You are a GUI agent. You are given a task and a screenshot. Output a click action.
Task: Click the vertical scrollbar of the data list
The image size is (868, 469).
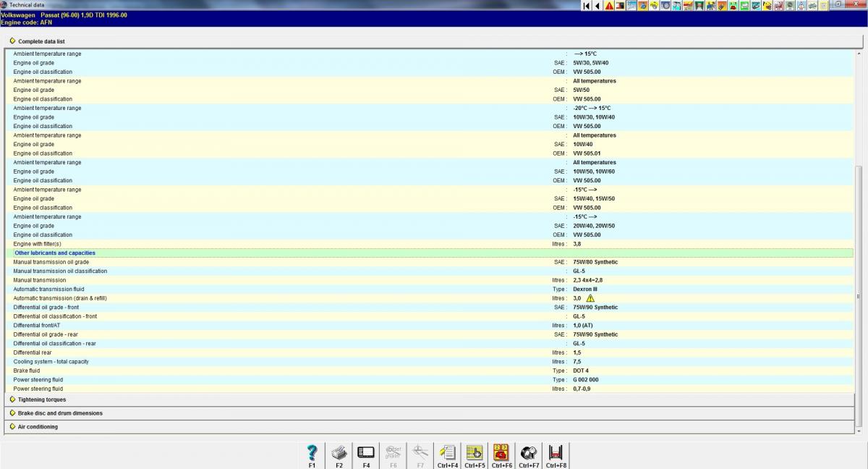[859, 296]
